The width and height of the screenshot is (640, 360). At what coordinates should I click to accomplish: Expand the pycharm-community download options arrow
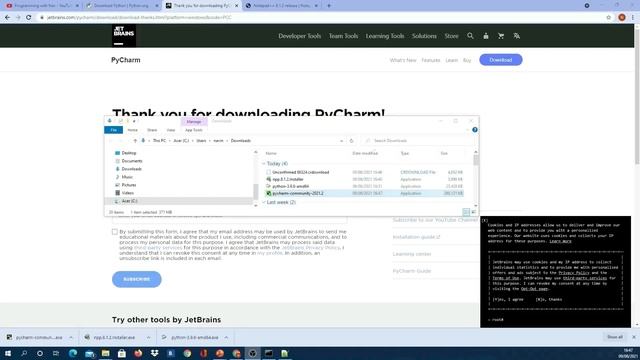(71, 338)
